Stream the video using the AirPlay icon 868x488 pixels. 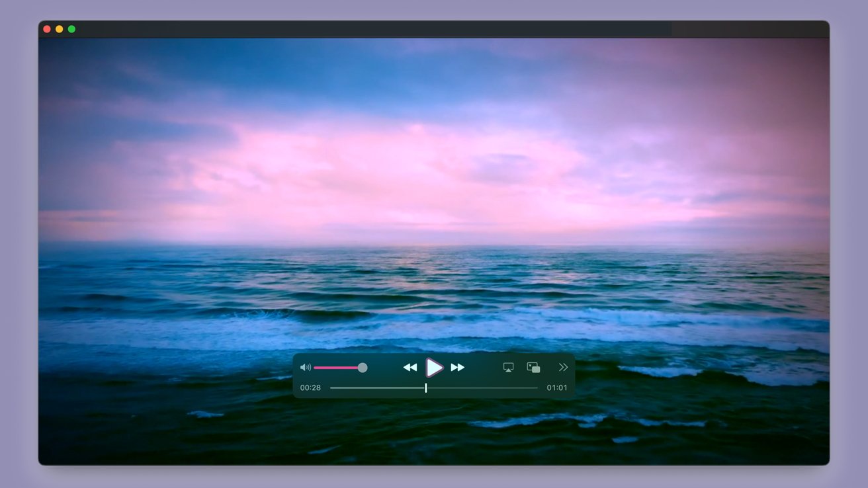[x=508, y=367]
